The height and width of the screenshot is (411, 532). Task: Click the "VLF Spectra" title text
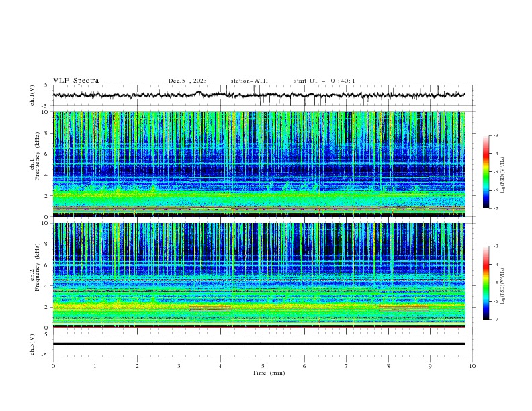76,81
